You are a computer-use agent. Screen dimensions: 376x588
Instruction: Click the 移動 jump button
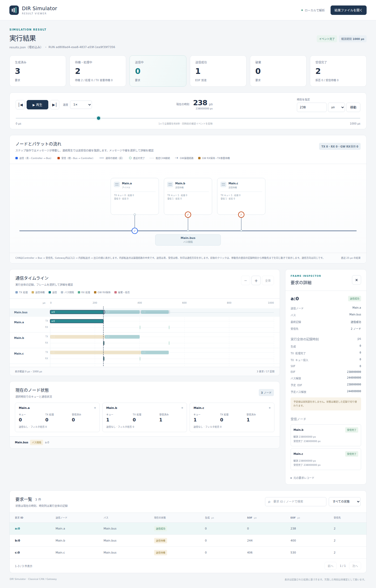click(353, 107)
